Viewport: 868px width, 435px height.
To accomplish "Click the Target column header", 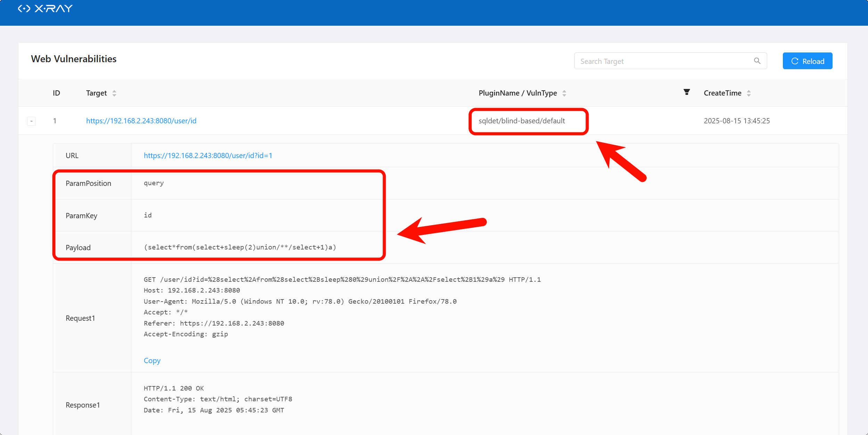I will (x=96, y=93).
